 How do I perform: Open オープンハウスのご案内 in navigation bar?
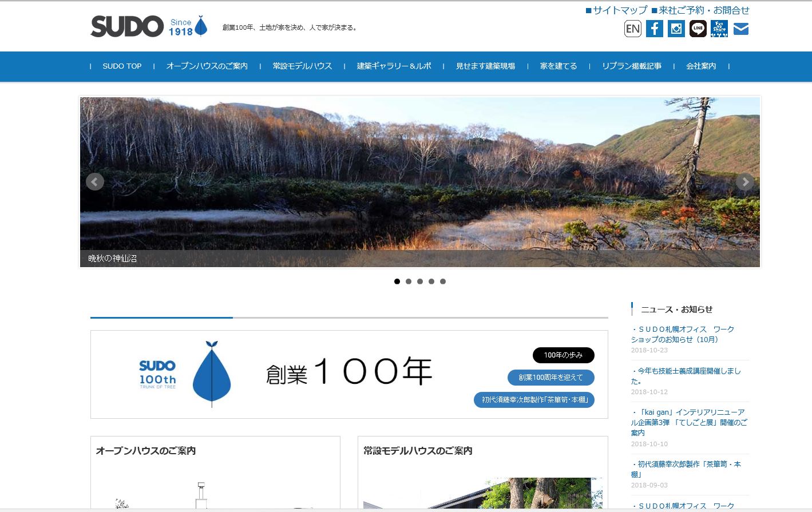tap(207, 66)
